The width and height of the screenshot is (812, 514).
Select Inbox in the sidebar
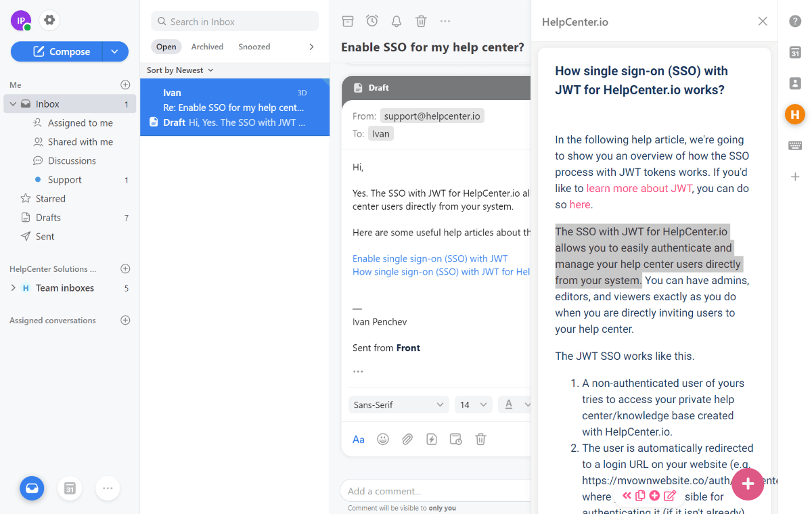[70, 104]
